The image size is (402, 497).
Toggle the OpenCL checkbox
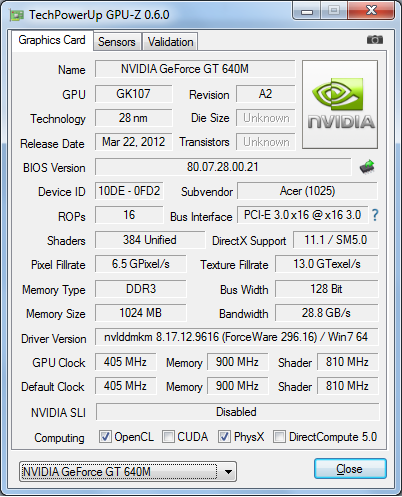click(105, 436)
